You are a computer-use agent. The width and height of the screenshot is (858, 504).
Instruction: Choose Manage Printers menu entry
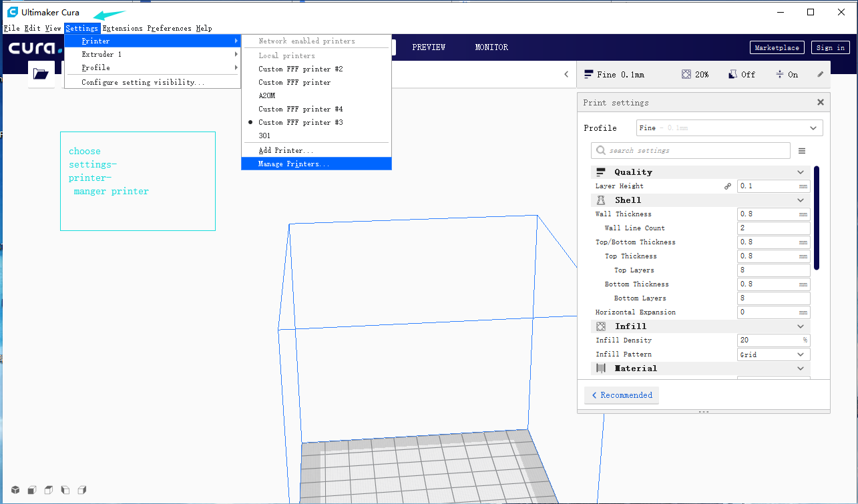coord(294,164)
